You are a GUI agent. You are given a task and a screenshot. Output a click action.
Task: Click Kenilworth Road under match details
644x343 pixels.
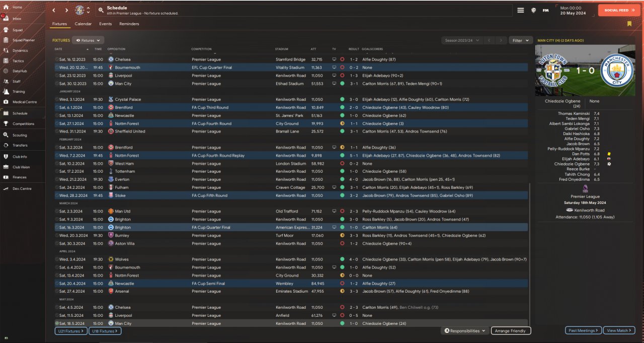tap(589, 210)
